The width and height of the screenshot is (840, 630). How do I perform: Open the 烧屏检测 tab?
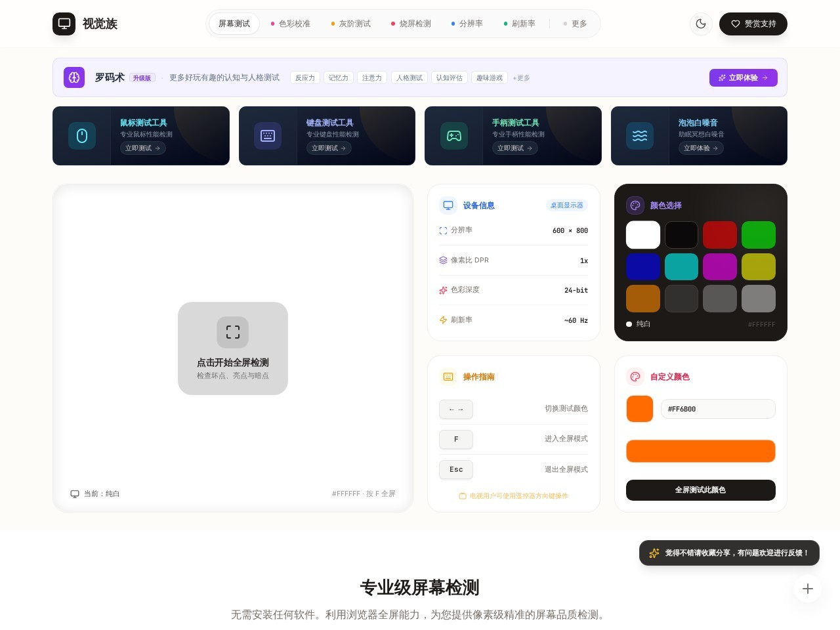click(411, 24)
